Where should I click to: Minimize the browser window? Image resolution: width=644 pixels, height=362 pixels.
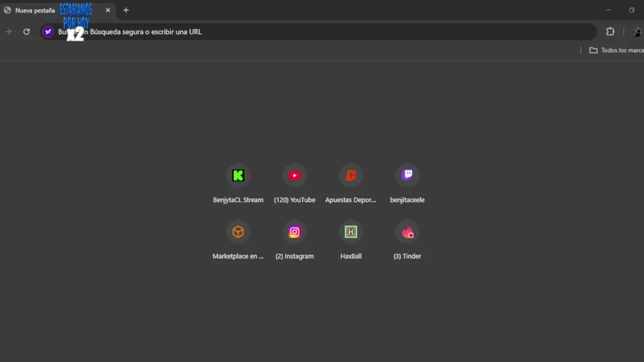pos(608,10)
